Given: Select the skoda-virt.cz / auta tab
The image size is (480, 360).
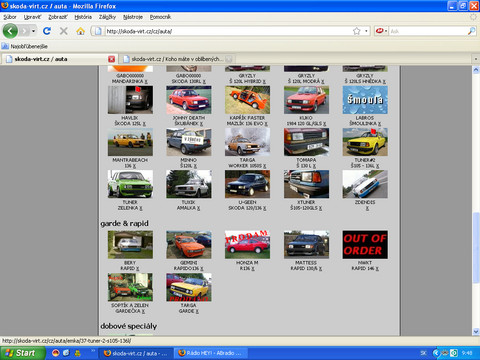Looking at the screenshot, I should point(58,59).
